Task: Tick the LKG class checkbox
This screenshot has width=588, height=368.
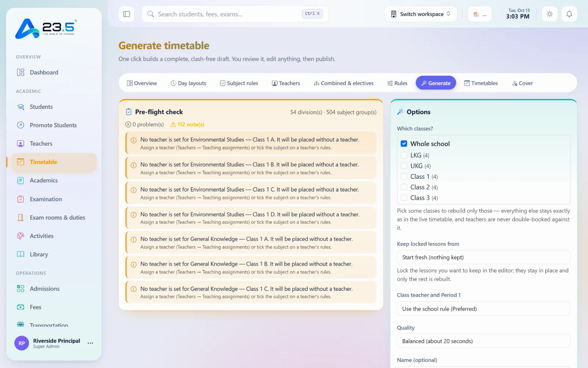Action: click(x=404, y=155)
